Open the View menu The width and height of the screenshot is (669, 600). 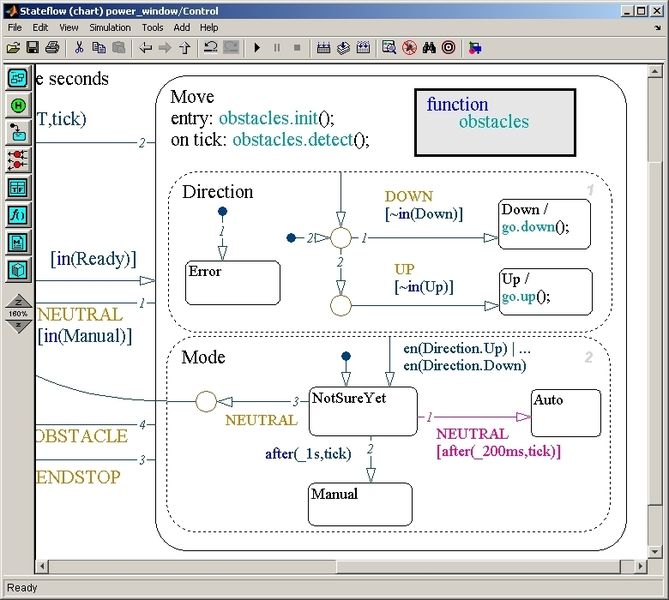point(69,27)
